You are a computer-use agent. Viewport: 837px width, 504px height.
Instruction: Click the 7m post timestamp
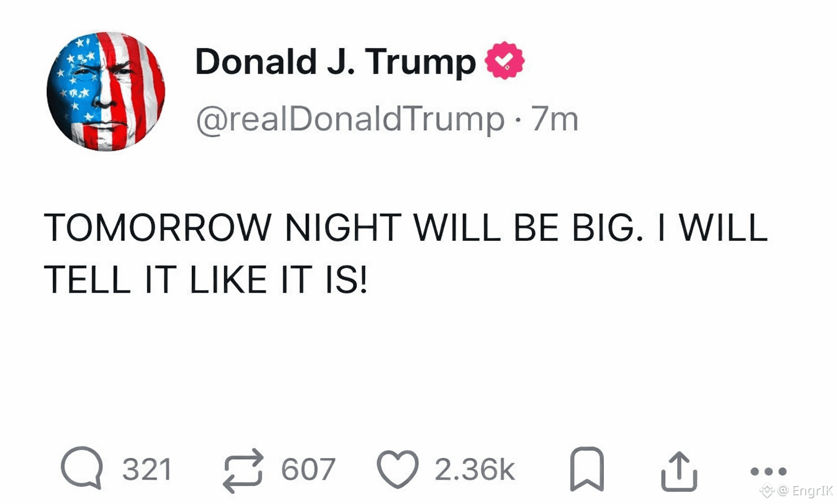(554, 119)
